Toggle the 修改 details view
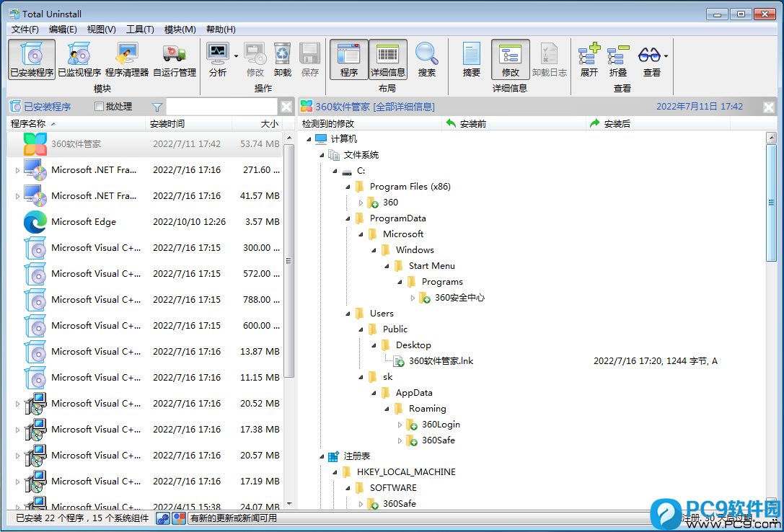784x532 pixels. coord(511,59)
